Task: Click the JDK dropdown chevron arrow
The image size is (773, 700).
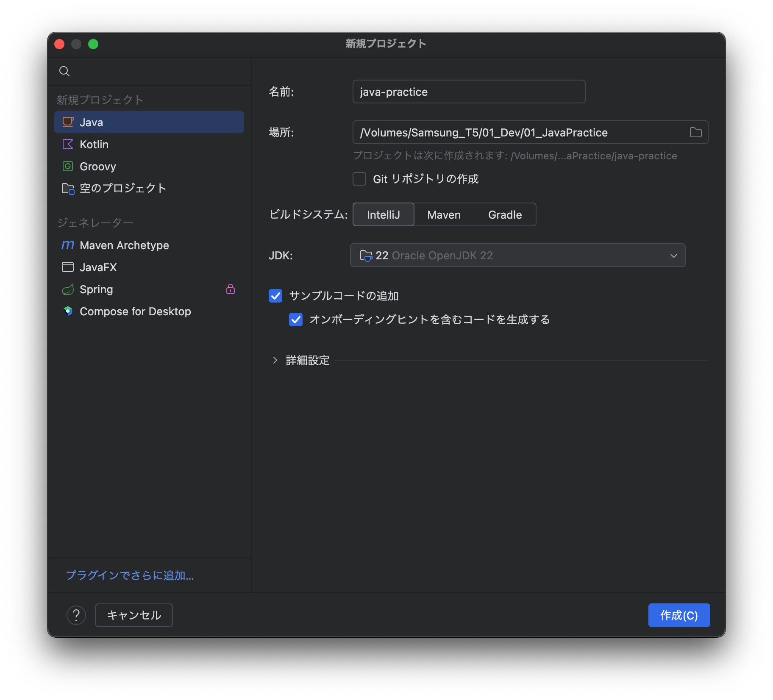Action: coord(674,255)
